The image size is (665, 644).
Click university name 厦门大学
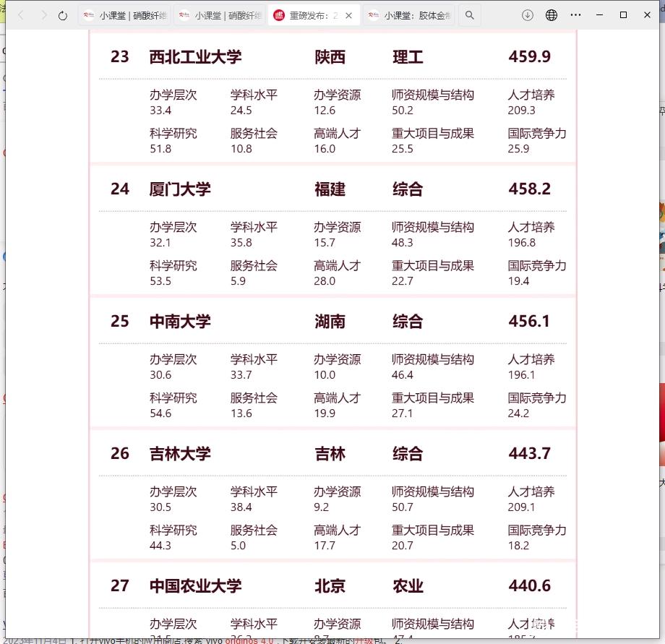click(180, 189)
